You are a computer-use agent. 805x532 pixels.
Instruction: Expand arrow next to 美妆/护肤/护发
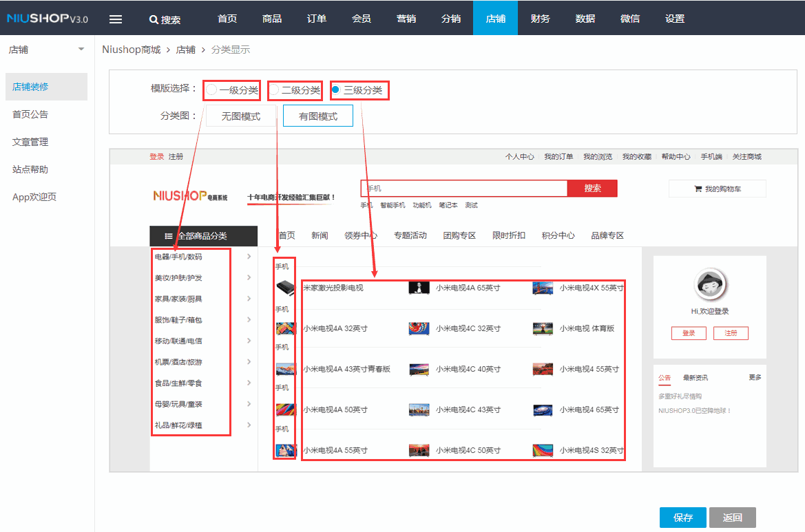(x=249, y=277)
